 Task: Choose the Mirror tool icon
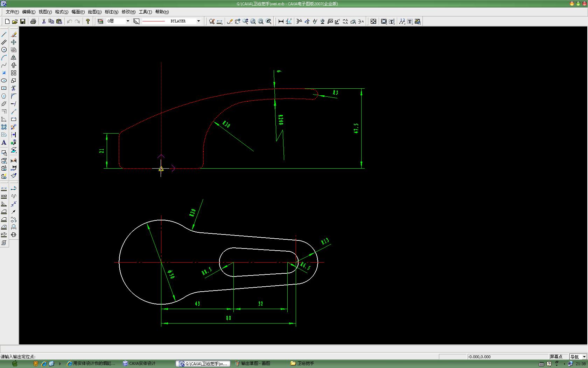tap(14, 57)
